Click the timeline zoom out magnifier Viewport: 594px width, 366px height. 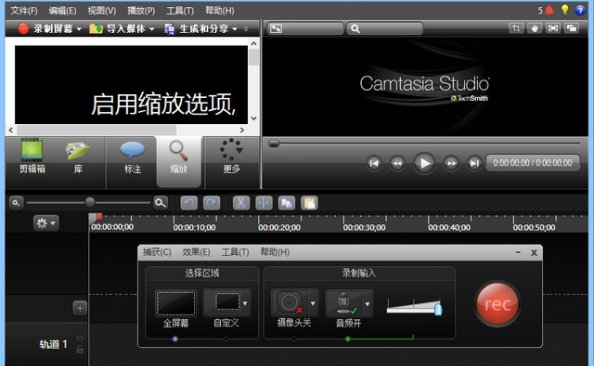(16, 203)
